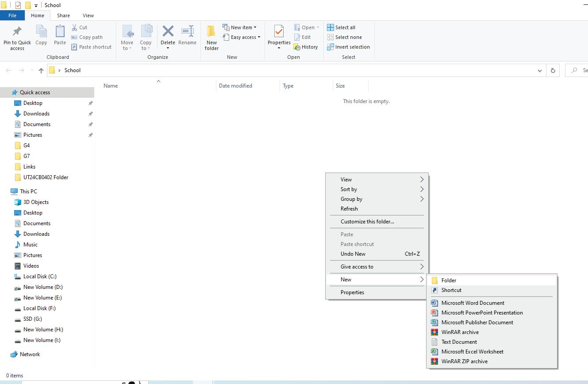Switch to the Share tab
Viewport: 588px width, 384px height.
point(63,15)
